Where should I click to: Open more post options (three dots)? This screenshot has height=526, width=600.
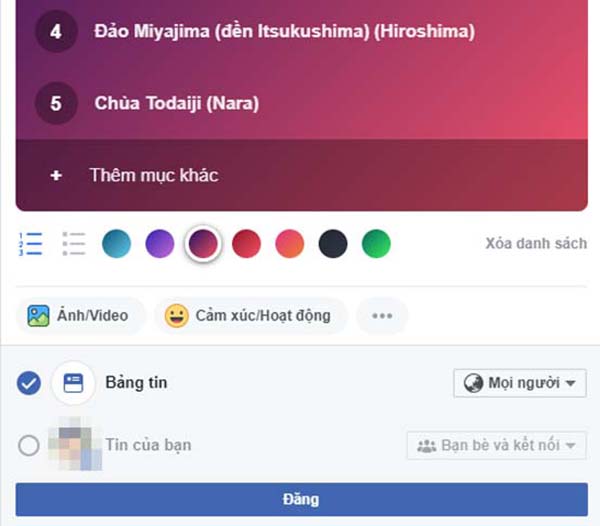pyautogui.click(x=382, y=316)
